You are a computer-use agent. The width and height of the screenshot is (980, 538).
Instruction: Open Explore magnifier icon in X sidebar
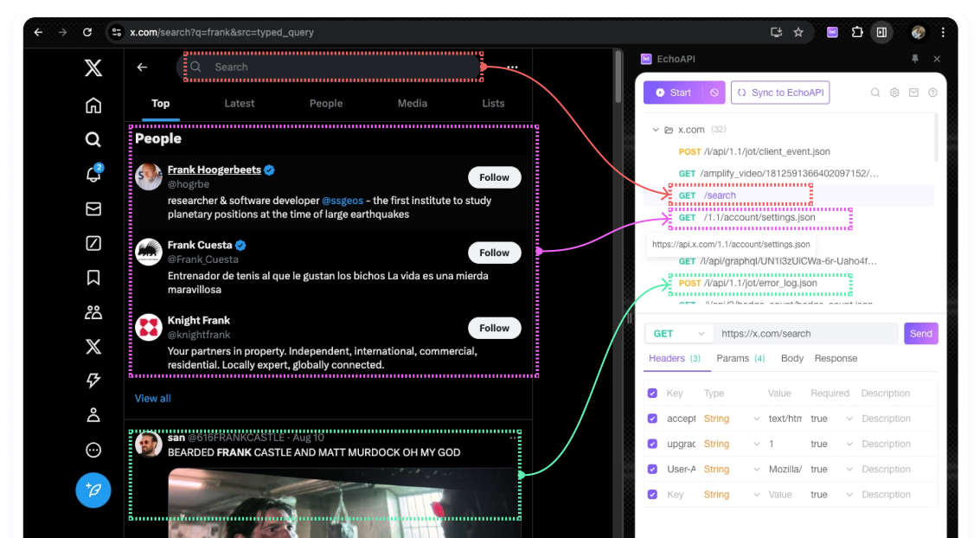(93, 139)
